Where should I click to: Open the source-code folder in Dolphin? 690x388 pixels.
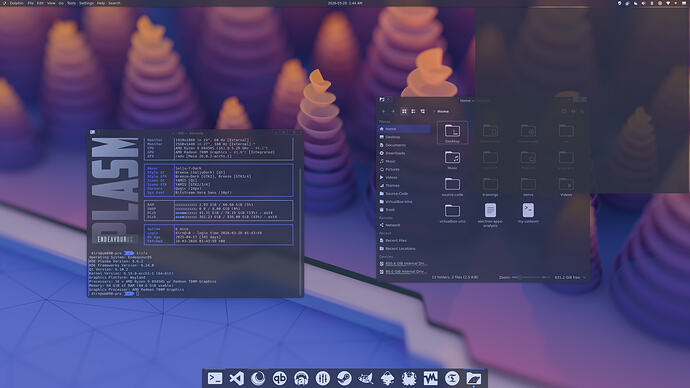click(452, 186)
